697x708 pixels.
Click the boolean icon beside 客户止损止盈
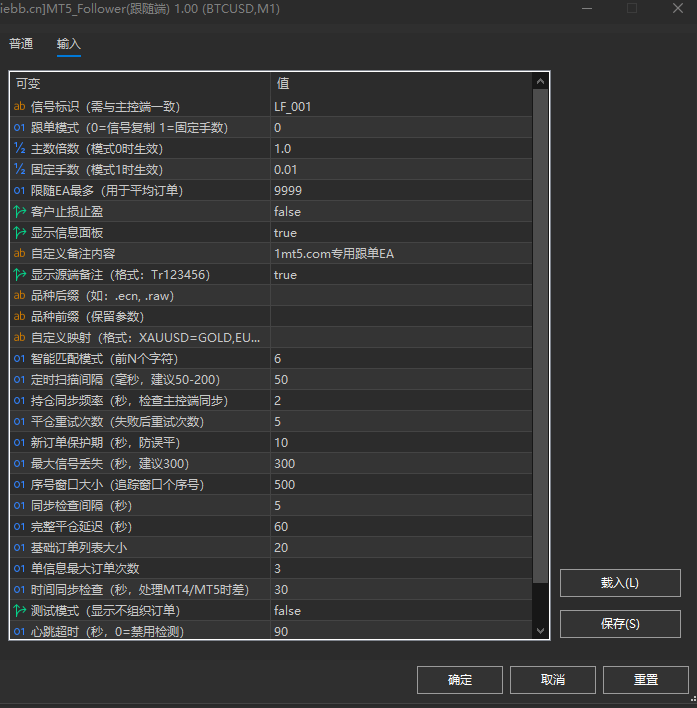[19, 212]
